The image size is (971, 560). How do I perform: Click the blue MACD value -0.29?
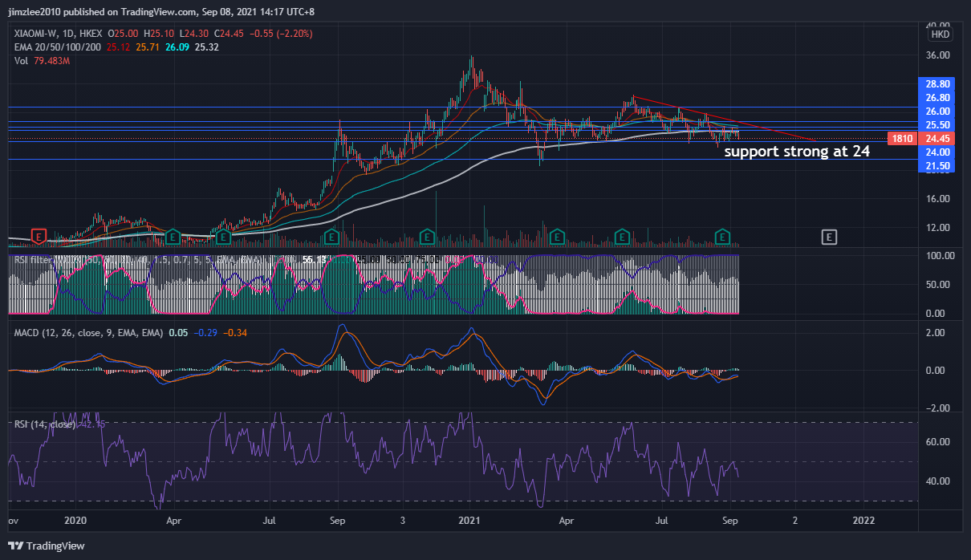coord(206,332)
